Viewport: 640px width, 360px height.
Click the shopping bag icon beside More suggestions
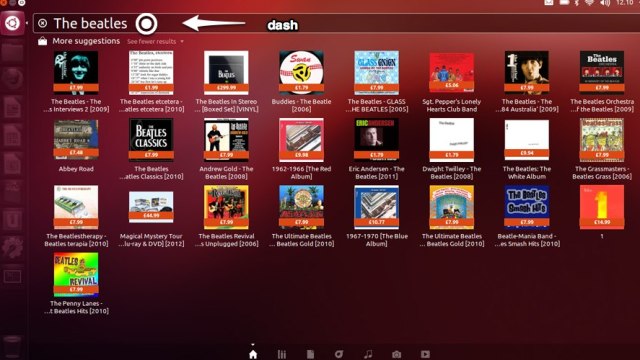point(42,41)
